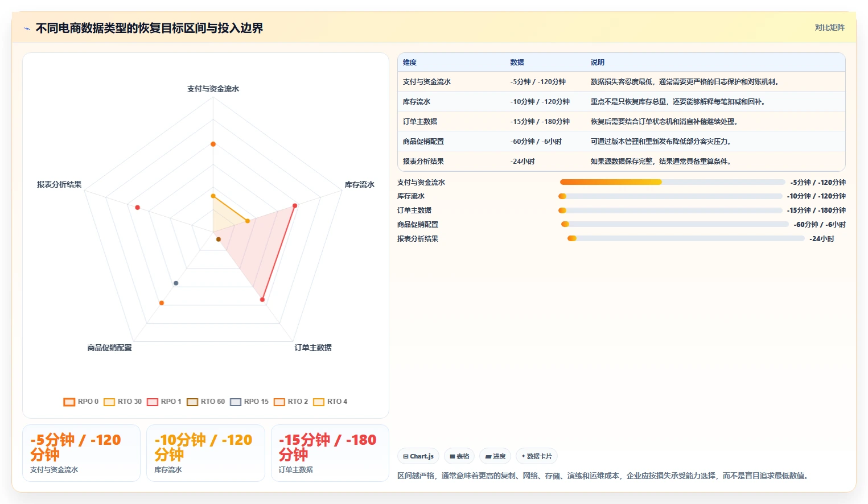Click the 表格 badge
The width and height of the screenshot is (868, 504).
[459, 456]
